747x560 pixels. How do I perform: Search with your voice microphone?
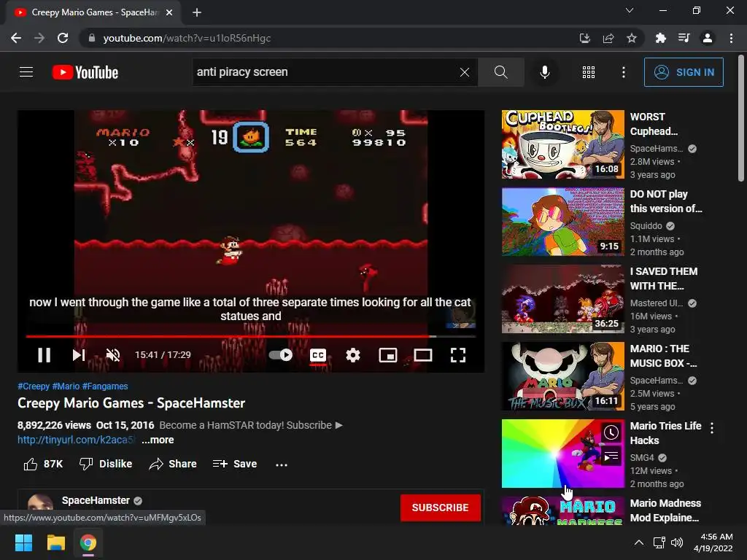(545, 72)
